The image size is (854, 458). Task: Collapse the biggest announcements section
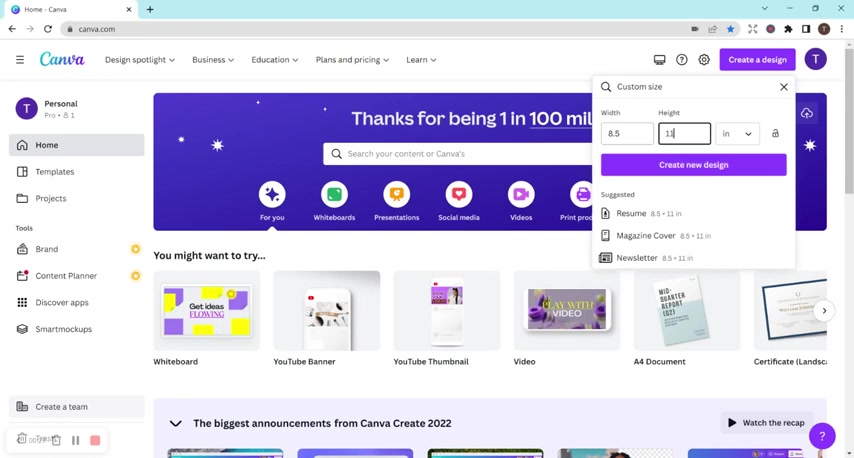click(175, 423)
